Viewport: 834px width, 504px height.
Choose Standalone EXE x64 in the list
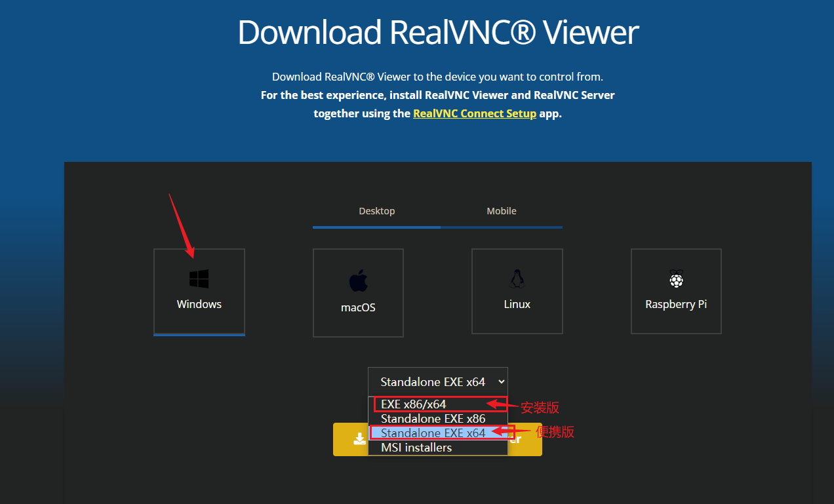pyautogui.click(x=437, y=433)
